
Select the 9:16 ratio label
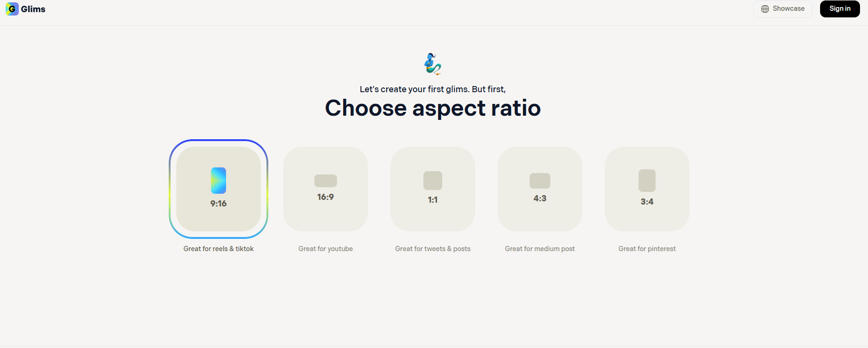pos(219,204)
